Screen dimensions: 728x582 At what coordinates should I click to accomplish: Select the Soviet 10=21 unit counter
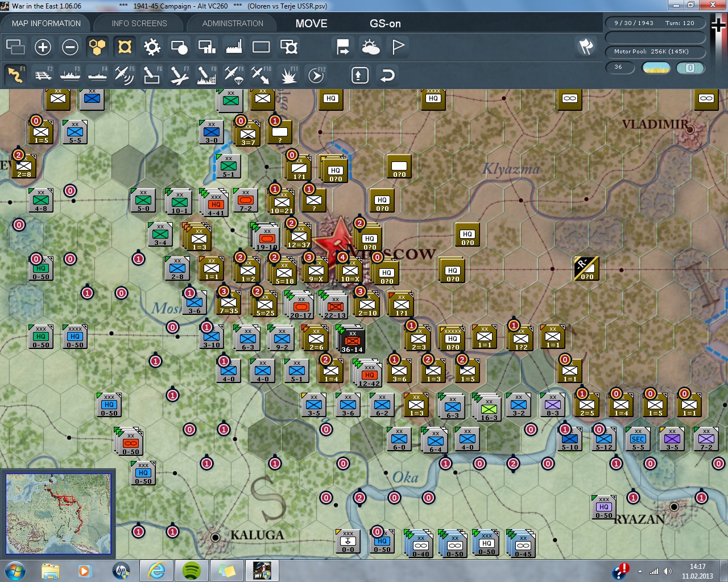[x=282, y=202]
